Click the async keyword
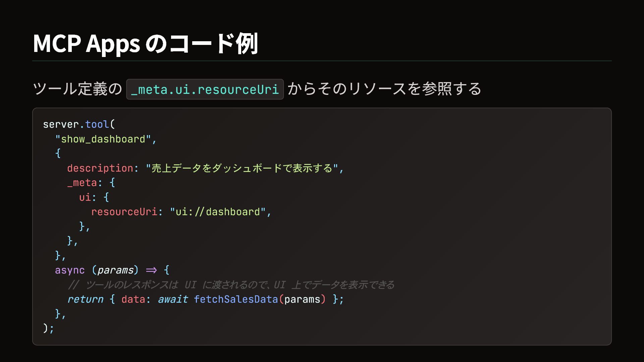 pos(70,270)
